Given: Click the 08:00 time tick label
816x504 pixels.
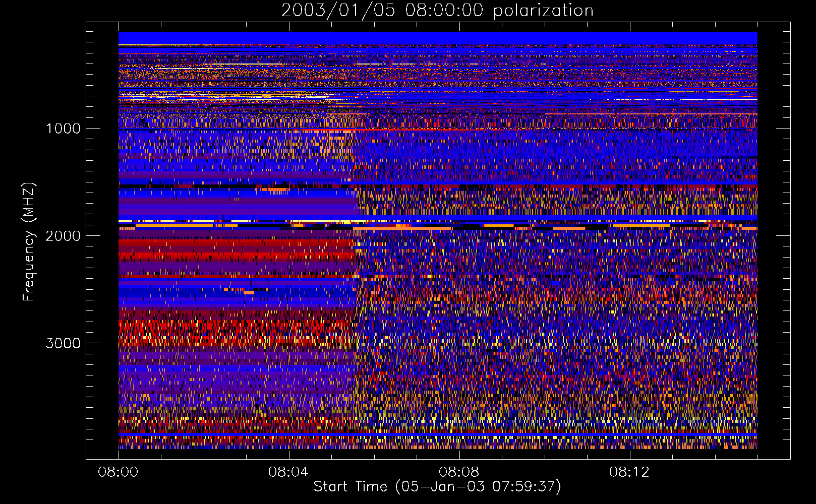Looking at the screenshot, I should coord(119,472).
